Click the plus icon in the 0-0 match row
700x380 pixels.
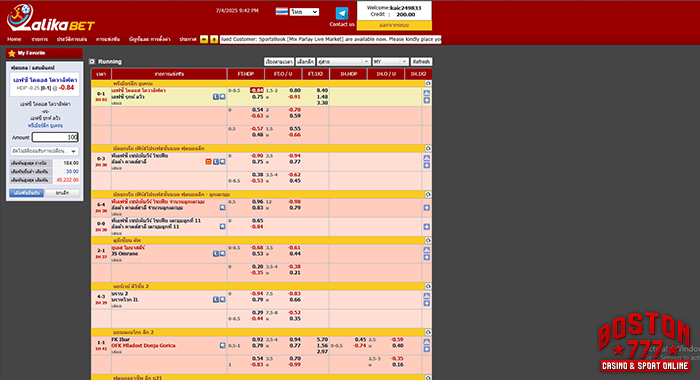click(427, 227)
